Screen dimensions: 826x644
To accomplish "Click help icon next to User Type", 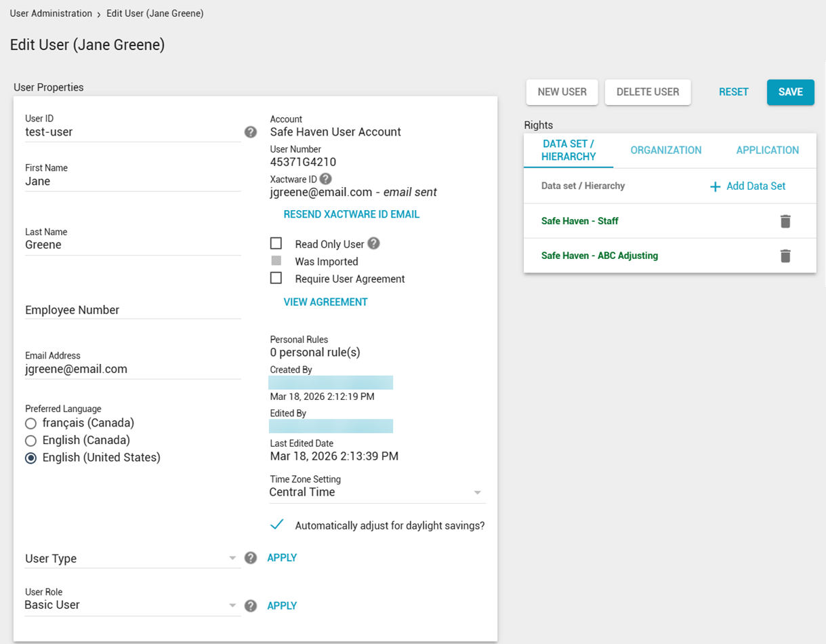I will coord(251,558).
